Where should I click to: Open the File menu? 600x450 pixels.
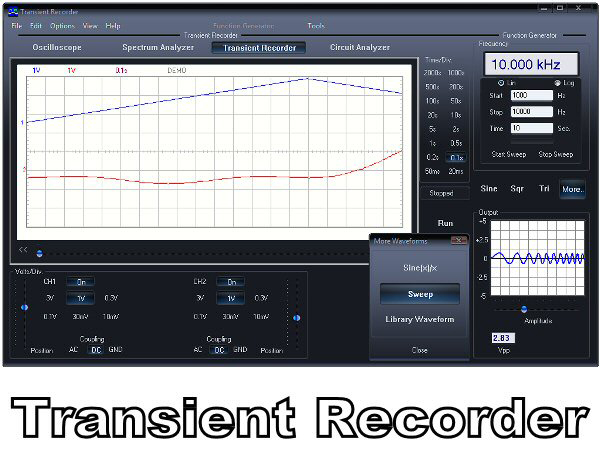point(16,26)
